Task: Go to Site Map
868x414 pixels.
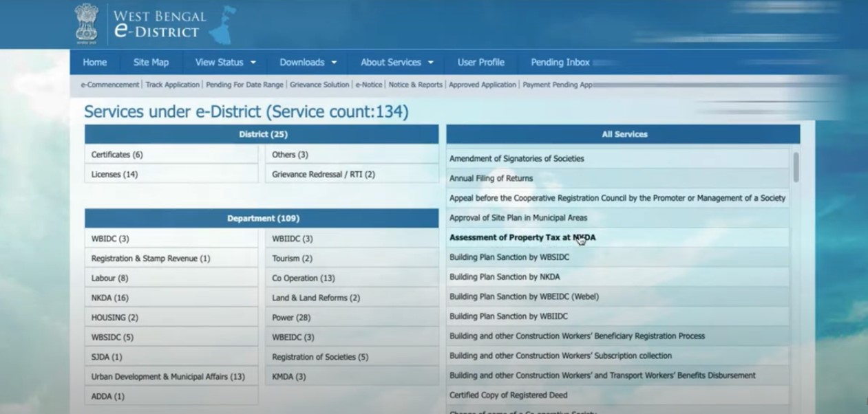Action: click(x=151, y=62)
